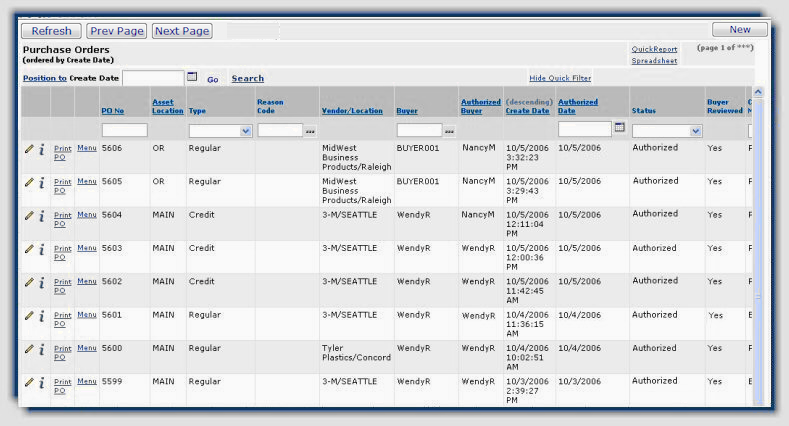Screen dimensions: 789x426
Task: Click the info icon for PO 5605
Action: coord(41,182)
